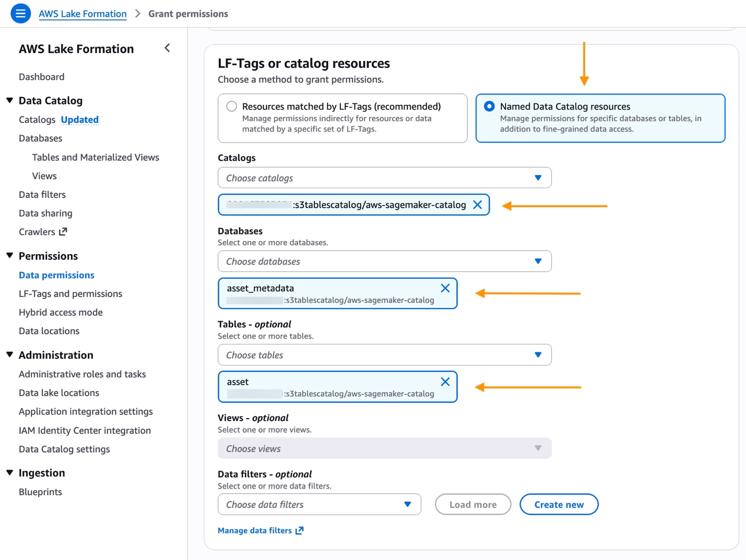The width and height of the screenshot is (746, 560).
Task: Click the Load more button for data filters
Action: (472, 504)
